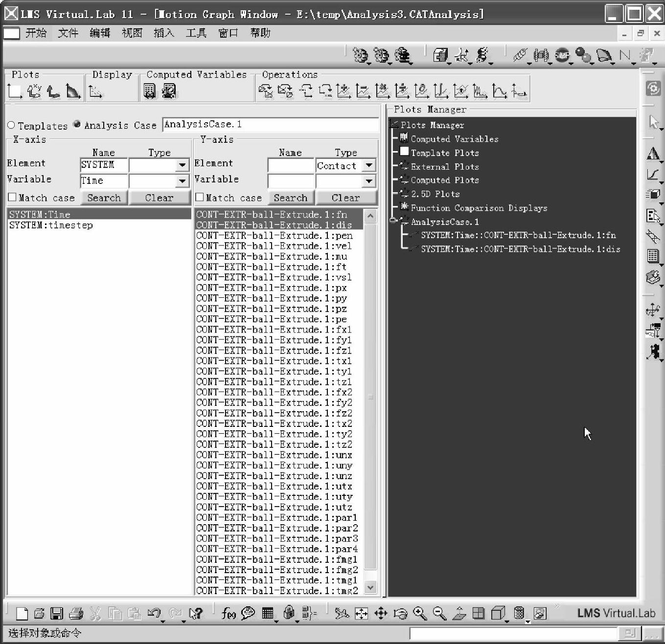Open the 插入 menu
The width and height of the screenshot is (665, 644).
click(x=164, y=33)
